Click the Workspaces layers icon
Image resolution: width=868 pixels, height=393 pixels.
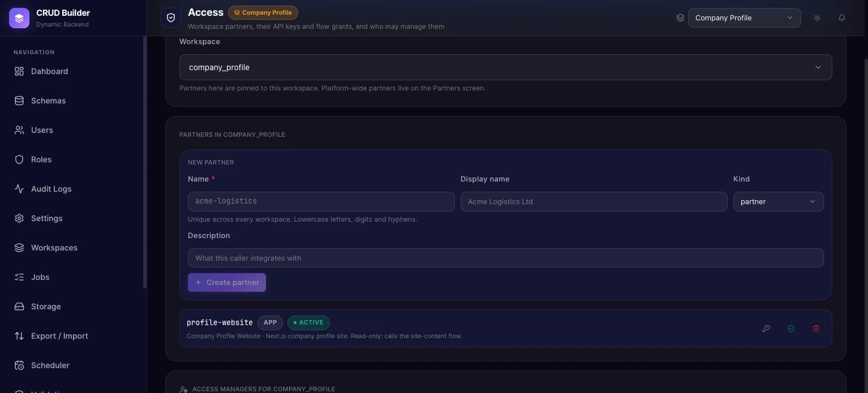pyautogui.click(x=19, y=248)
